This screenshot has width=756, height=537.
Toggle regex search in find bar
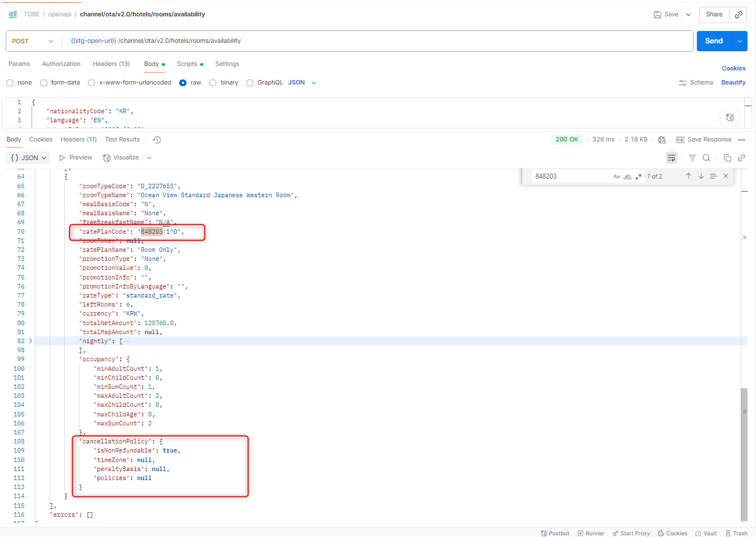click(x=638, y=176)
